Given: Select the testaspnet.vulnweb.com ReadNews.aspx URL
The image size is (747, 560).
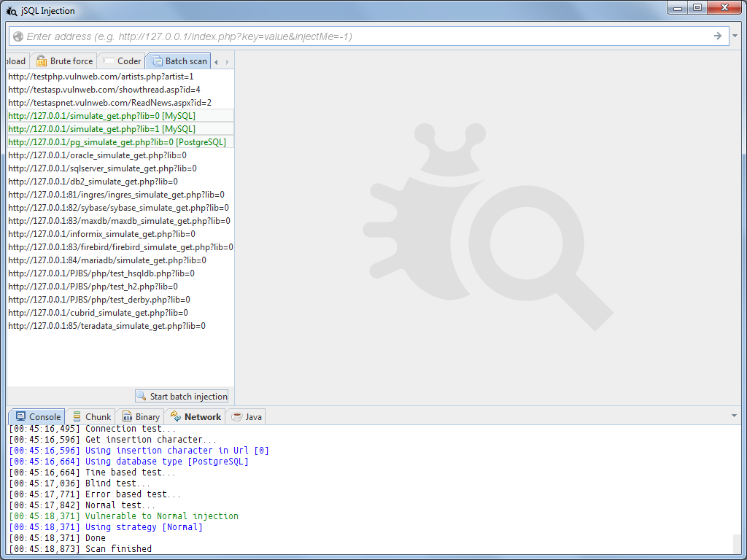Looking at the screenshot, I should (x=120, y=102).
